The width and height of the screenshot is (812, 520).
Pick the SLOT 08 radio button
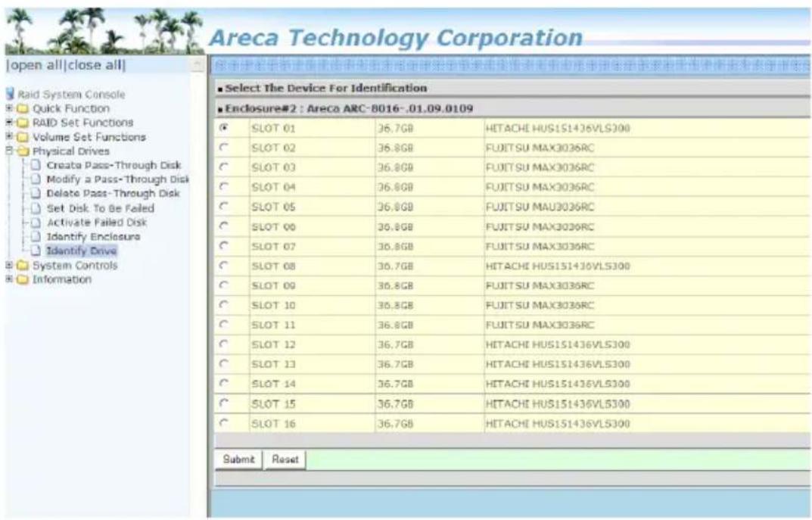[x=224, y=265]
